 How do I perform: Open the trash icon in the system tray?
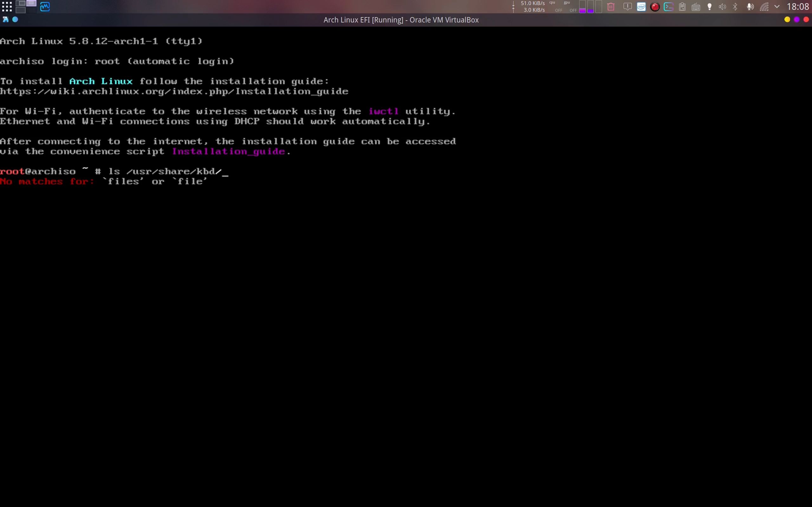coord(611,7)
